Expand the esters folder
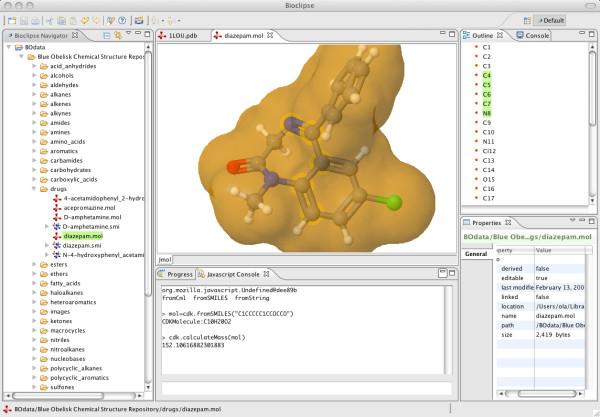The image size is (600, 417). [x=33, y=265]
